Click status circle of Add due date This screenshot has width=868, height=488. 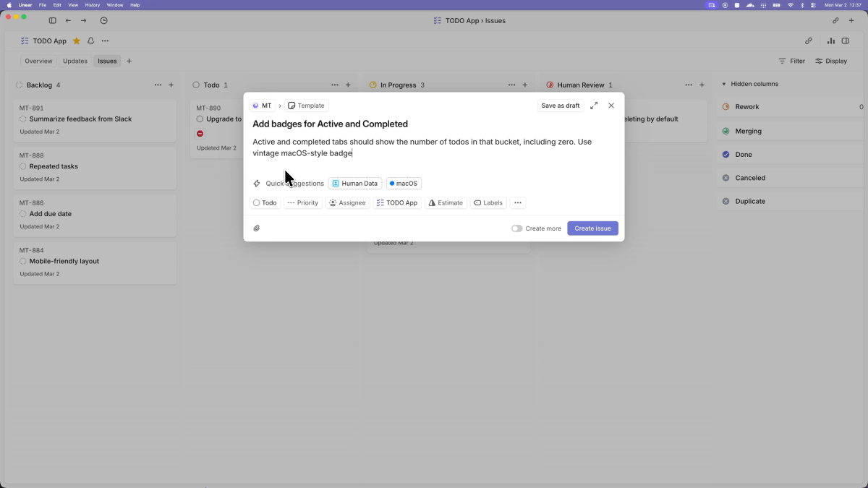point(23,214)
